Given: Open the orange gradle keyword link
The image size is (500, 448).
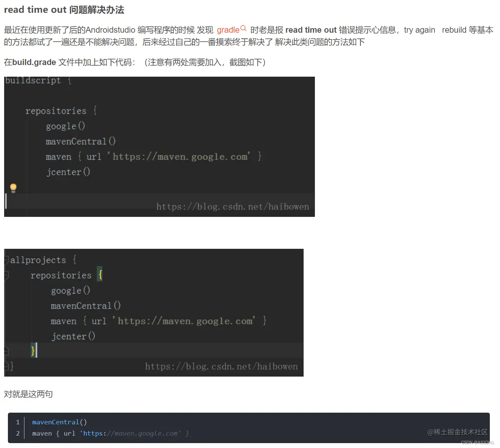Looking at the screenshot, I should click(x=228, y=30).
